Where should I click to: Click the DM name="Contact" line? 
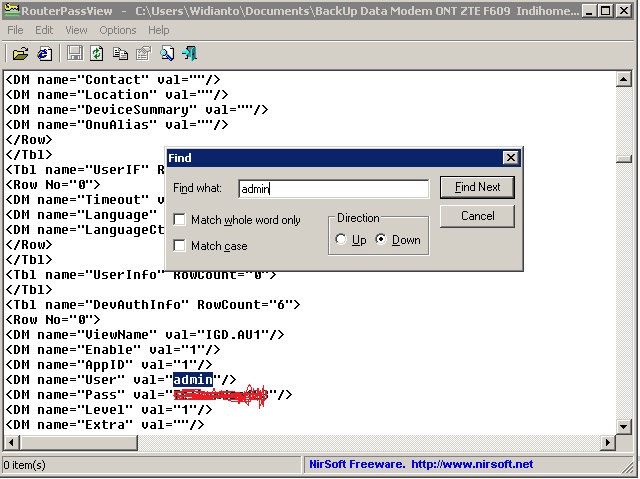pyautogui.click(x=113, y=79)
